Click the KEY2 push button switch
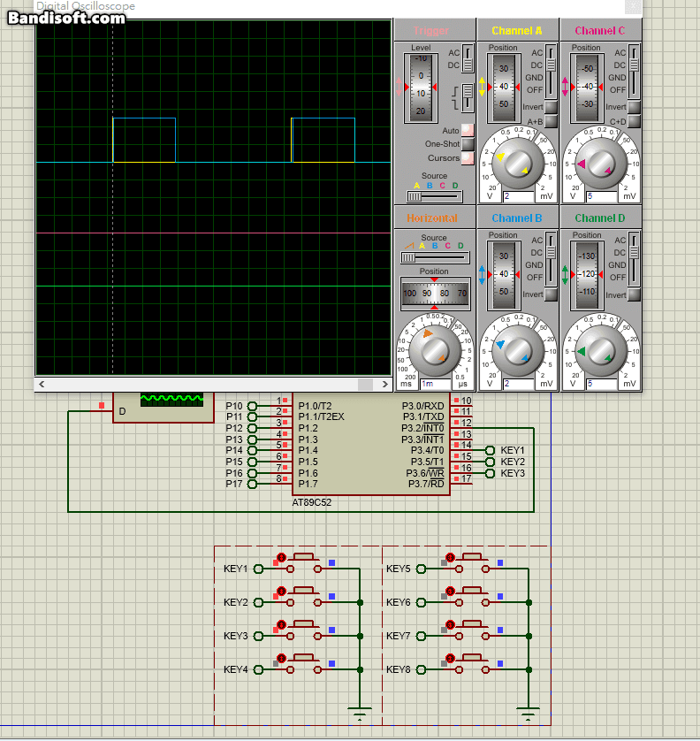This screenshot has width=700, height=741. (x=304, y=598)
